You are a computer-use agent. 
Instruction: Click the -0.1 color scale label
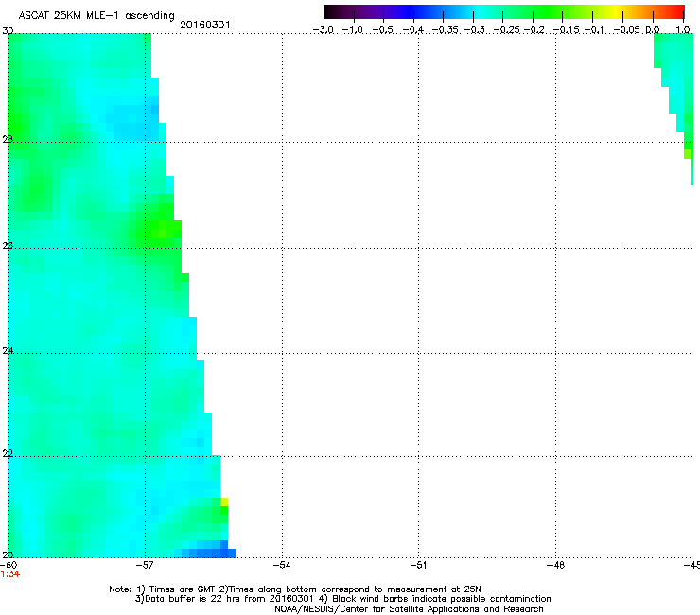pyautogui.click(x=594, y=30)
